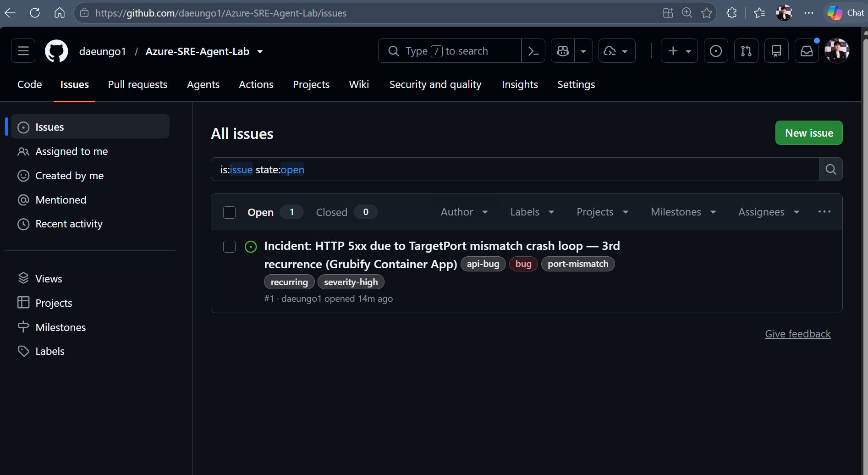Open the Incident HTTP 5xx issue title

pyautogui.click(x=442, y=255)
